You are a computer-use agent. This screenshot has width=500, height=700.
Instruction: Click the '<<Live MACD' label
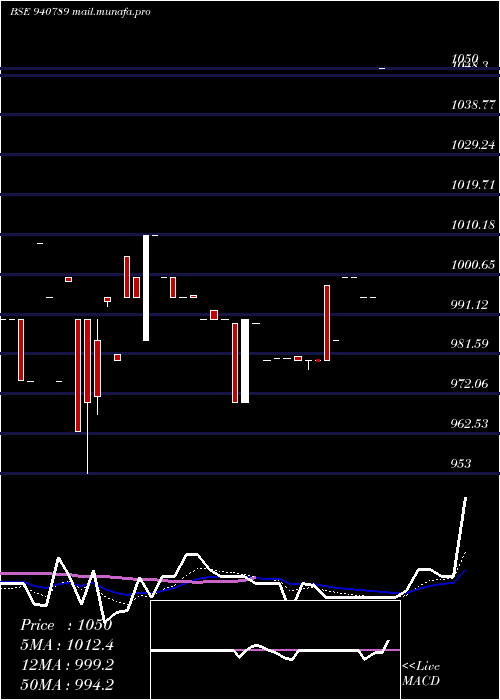pos(421,674)
